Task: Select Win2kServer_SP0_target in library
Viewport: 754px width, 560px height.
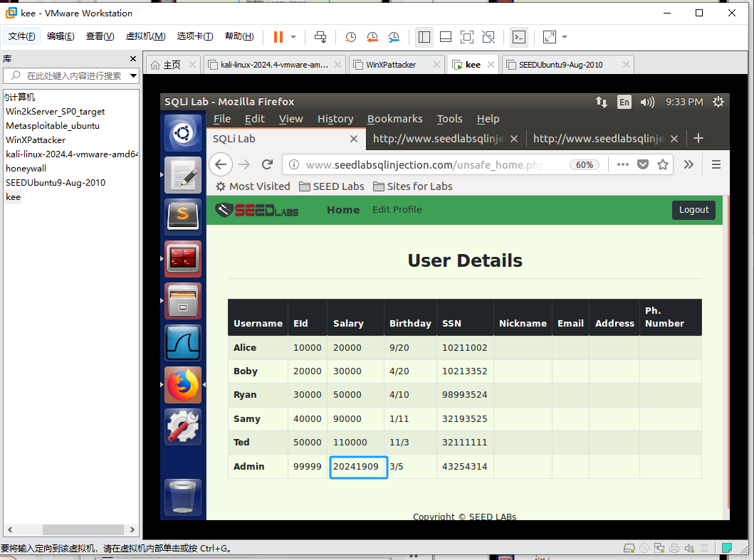Action: [x=56, y=112]
